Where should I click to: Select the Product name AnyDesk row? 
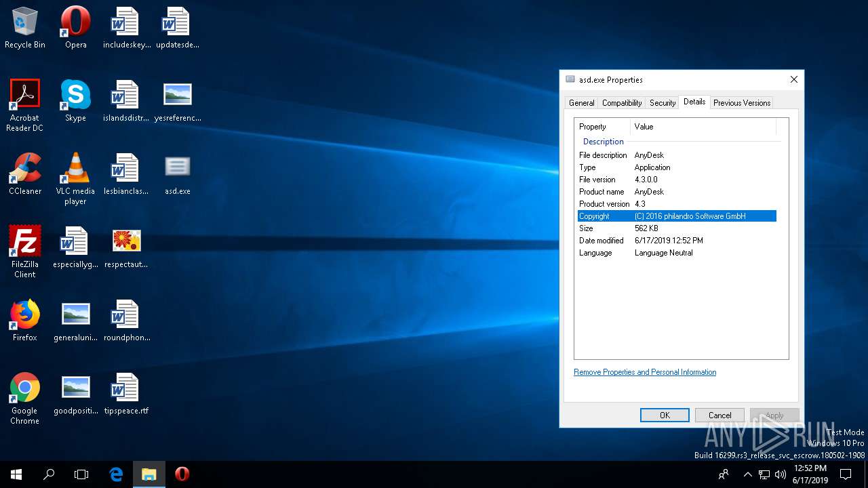click(677, 192)
